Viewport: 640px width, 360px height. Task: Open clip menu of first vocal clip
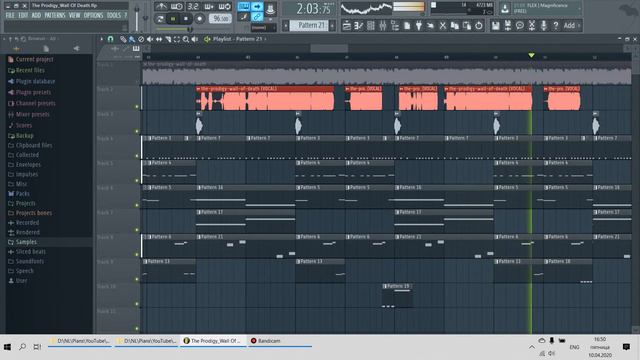coord(198,89)
